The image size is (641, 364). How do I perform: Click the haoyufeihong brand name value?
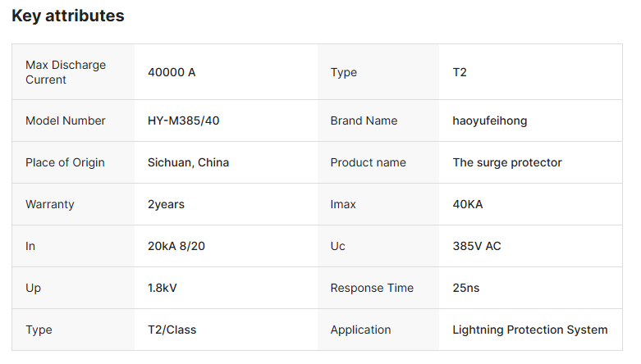tap(490, 121)
